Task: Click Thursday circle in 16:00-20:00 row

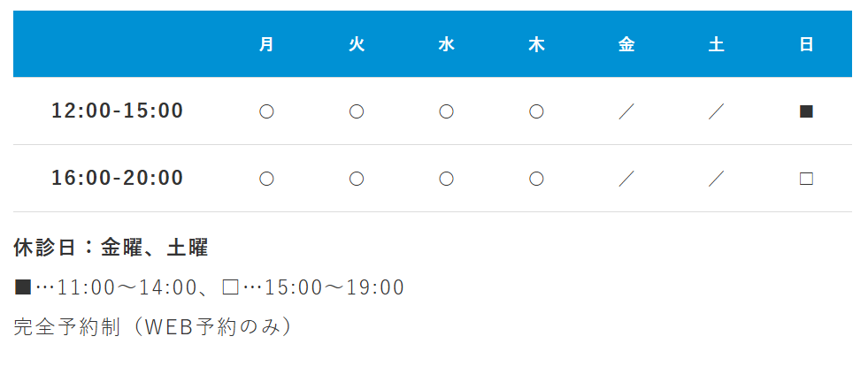Action: [x=536, y=179]
